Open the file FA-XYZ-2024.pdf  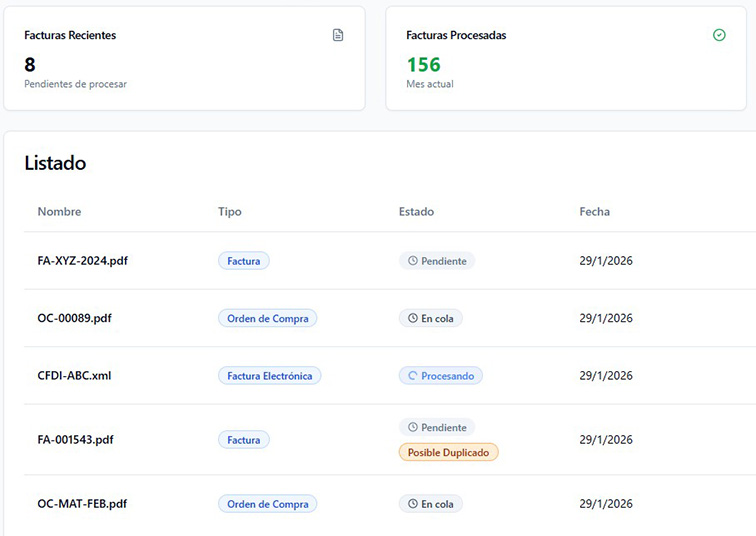pos(82,261)
